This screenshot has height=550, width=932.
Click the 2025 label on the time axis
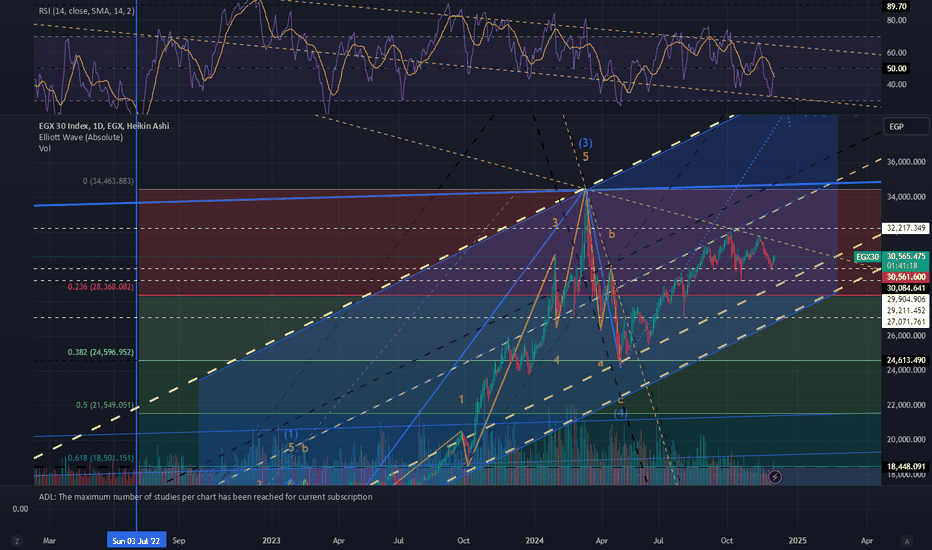pyautogui.click(x=797, y=541)
